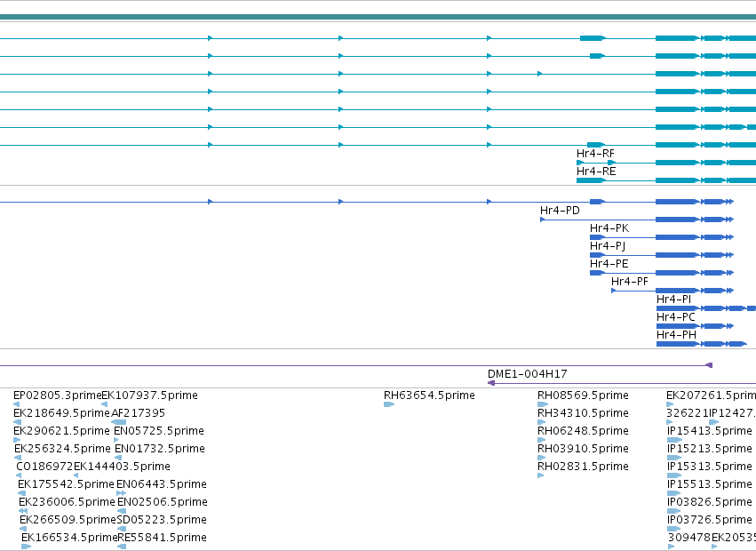Open EST label EK266509.5prime
Image resolution: width=756 pixels, height=551 pixels.
pos(68,520)
